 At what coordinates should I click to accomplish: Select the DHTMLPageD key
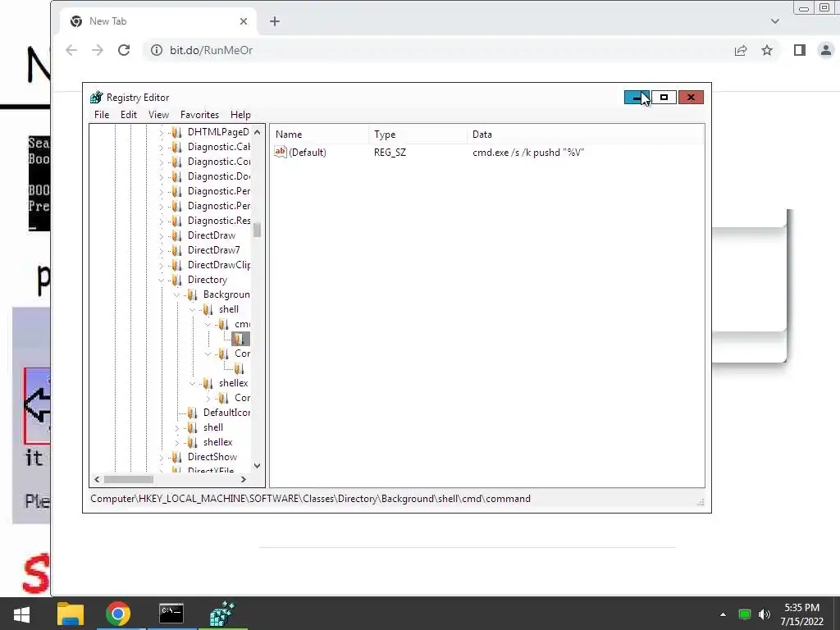[218, 132]
